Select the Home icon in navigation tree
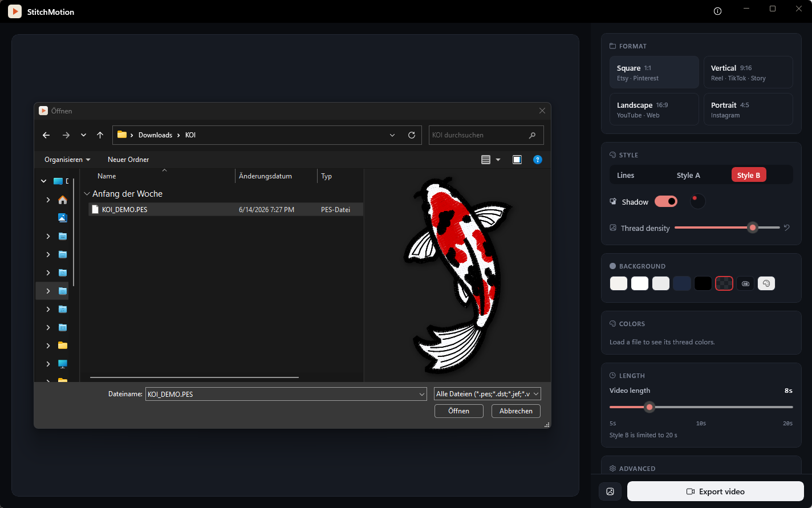This screenshot has height=508, width=812. click(63, 200)
